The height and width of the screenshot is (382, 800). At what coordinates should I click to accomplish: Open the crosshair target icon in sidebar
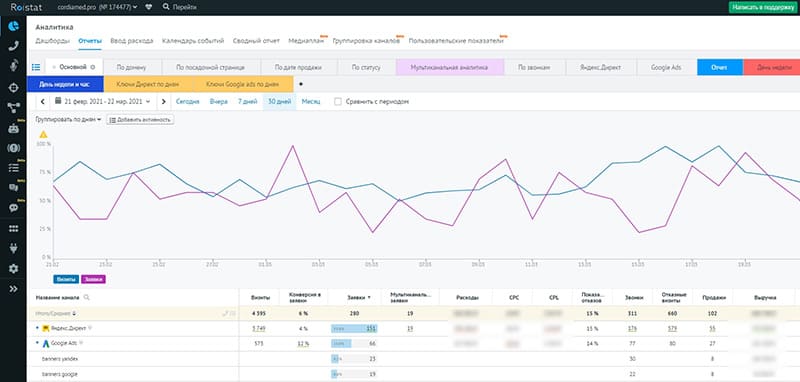tap(13, 87)
